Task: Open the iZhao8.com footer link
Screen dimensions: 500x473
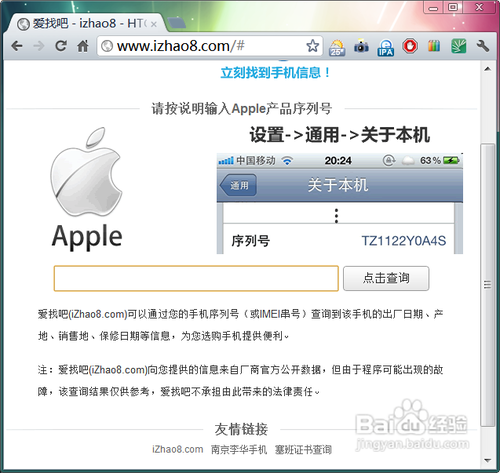Action: 178,449
